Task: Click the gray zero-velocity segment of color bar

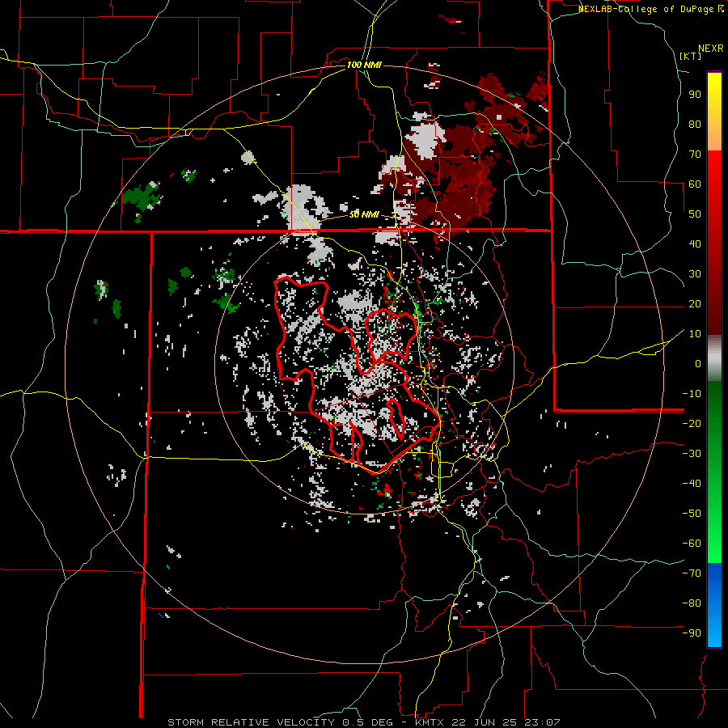Action: (x=714, y=358)
